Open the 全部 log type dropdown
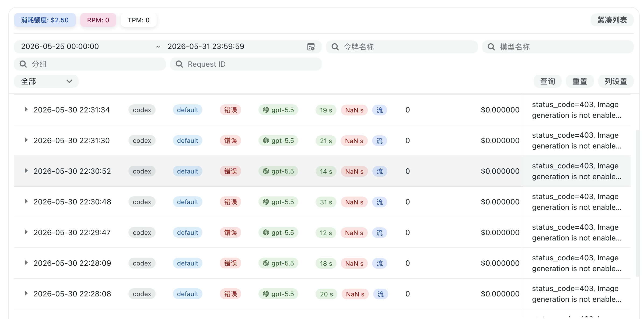Viewport: 644px width, 319px height. (x=46, y=81)
